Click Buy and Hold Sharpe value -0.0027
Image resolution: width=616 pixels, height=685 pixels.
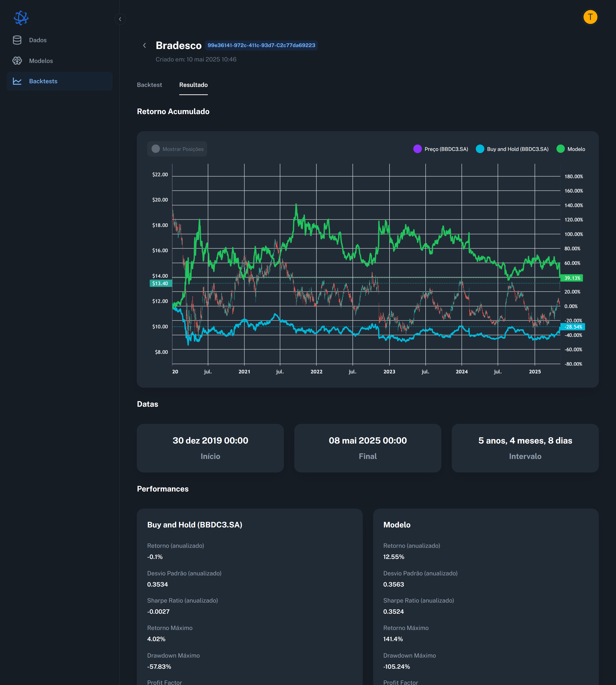click(158, 612)
